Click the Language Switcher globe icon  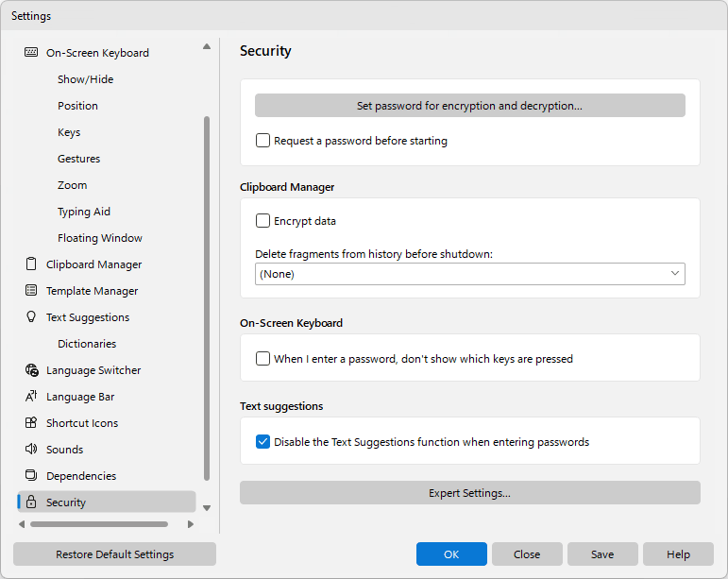[31, 370]
